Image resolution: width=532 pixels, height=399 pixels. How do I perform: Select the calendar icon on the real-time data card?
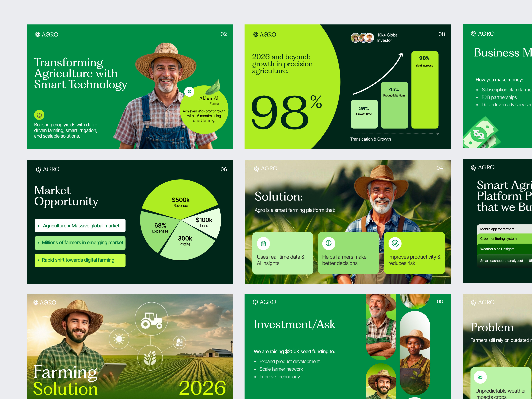(264, 243)
